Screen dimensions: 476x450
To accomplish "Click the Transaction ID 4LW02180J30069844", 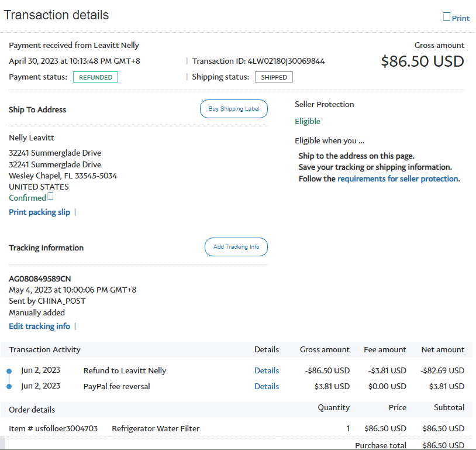I will pyautogui.click(x=286, y=61).
